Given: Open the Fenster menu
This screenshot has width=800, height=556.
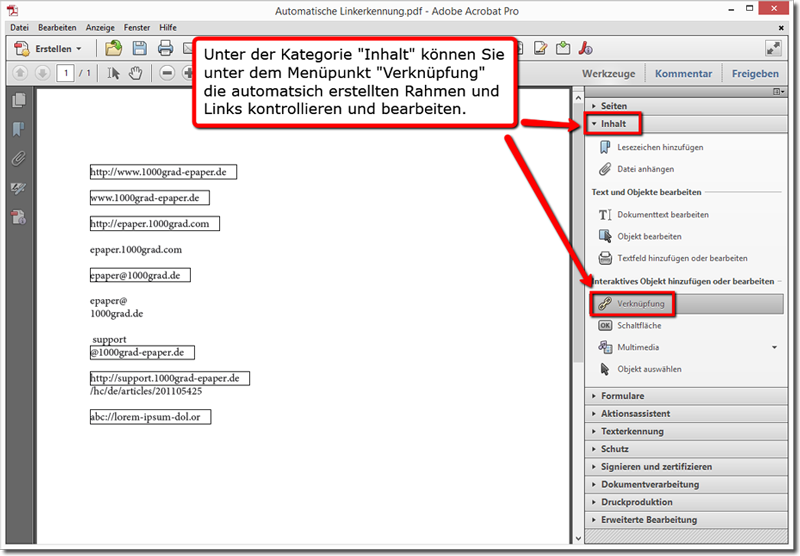Looking at the screenshot, I should pos(137,28).
